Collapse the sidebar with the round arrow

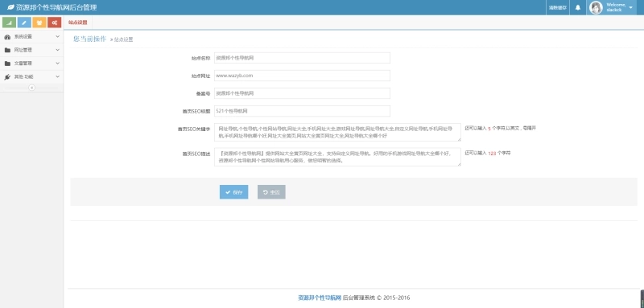31,88
